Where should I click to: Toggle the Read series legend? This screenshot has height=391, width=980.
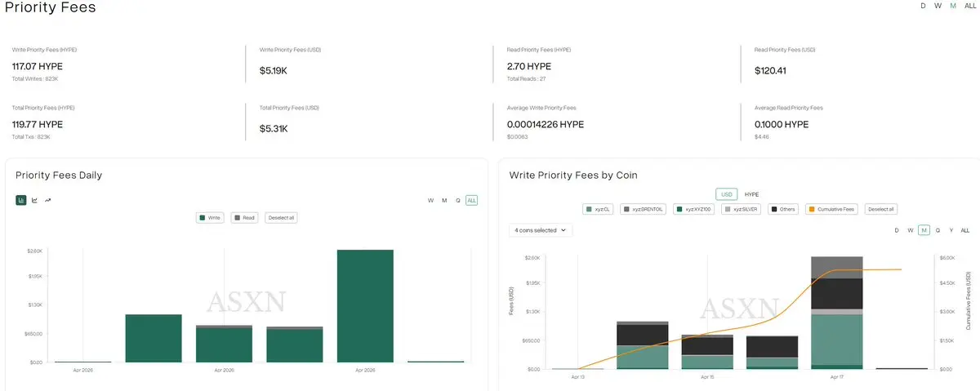(x=244, y=218)
